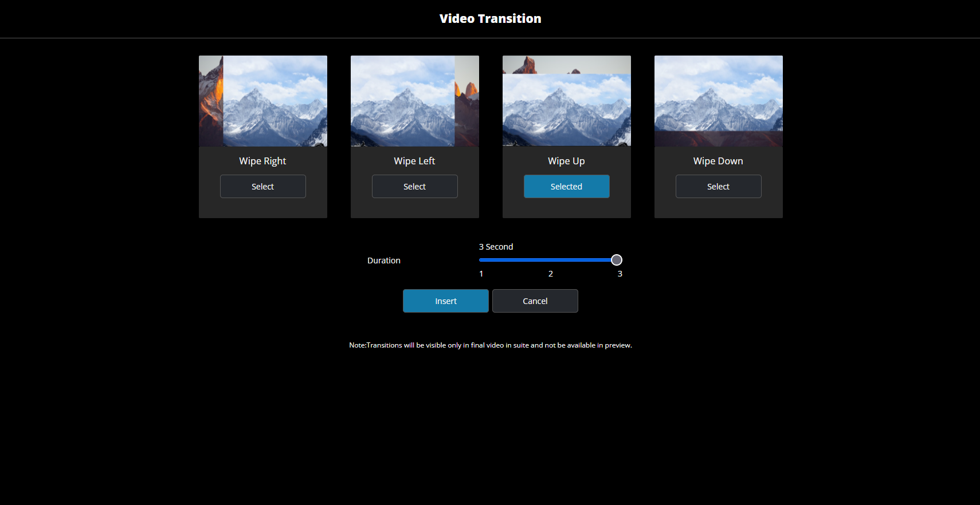Image resolution: width=980 pixels, height=505 pixels.
Task: Set duration to the 2 tick mark
Action: click(x=551, y=274)
